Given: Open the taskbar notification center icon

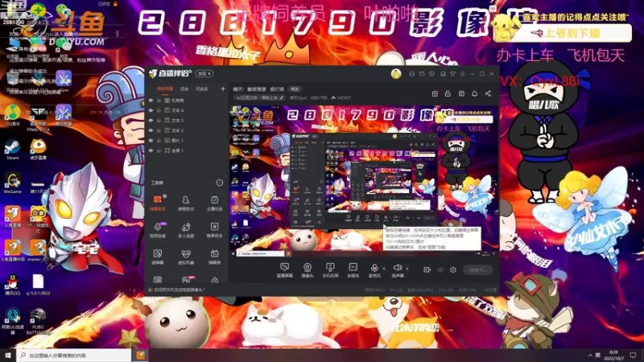Looking at the screenshot, I should (x=633, y=355).
